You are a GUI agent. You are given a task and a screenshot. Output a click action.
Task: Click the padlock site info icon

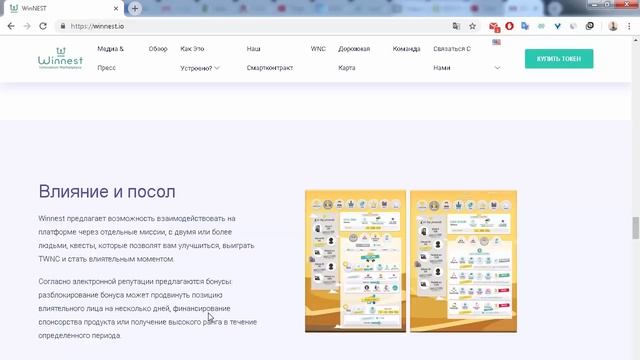[x=62, y=26]
